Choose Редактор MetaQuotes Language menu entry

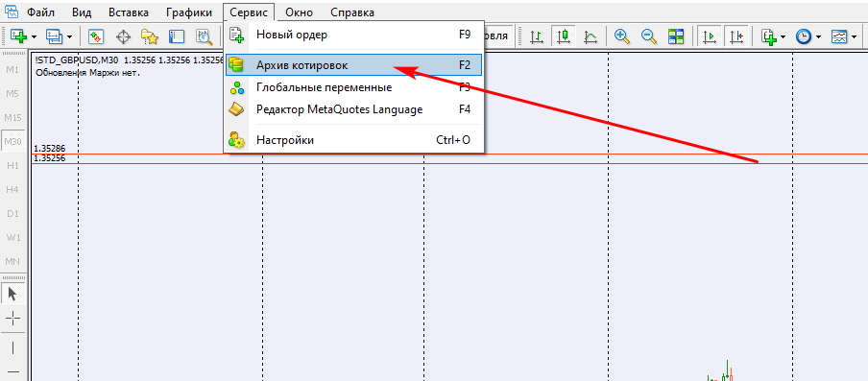point(354,109)
